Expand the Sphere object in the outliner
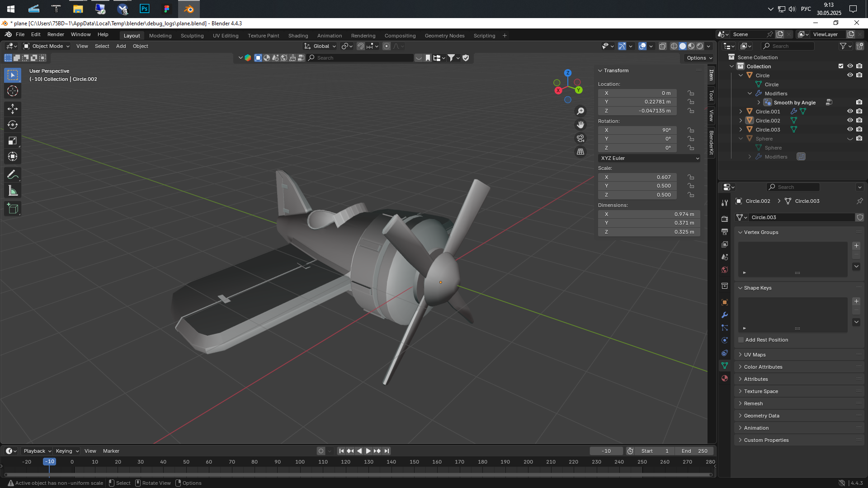This screenshot has width=868, height=488. coord(741,138)
